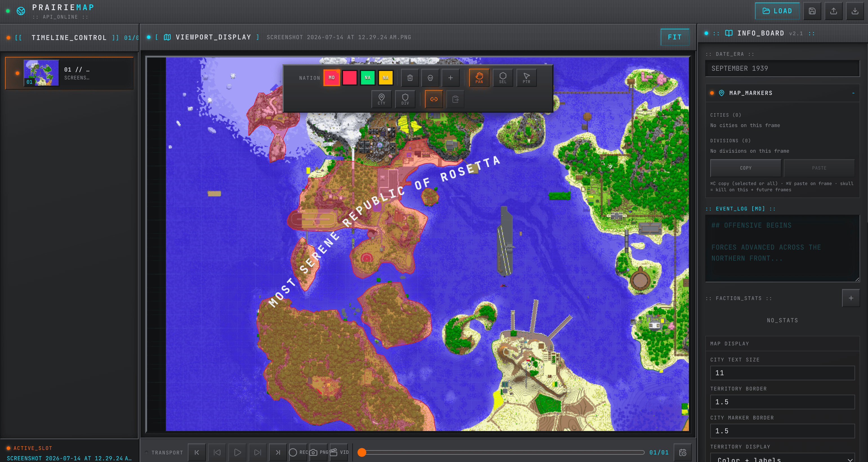Viewport: 868px width, 462px height.
Task: Click the 'CITIES (0)' label
Action: pos(725,115)
